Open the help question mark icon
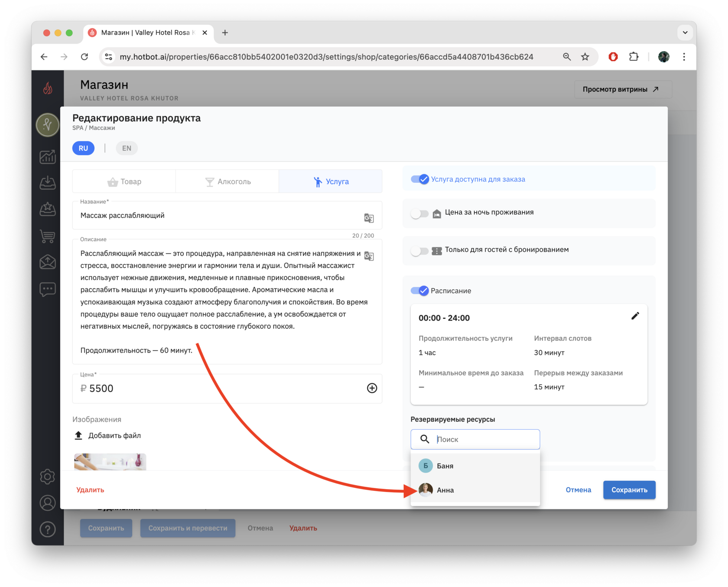The image size is (728, 587). point(48,529)
